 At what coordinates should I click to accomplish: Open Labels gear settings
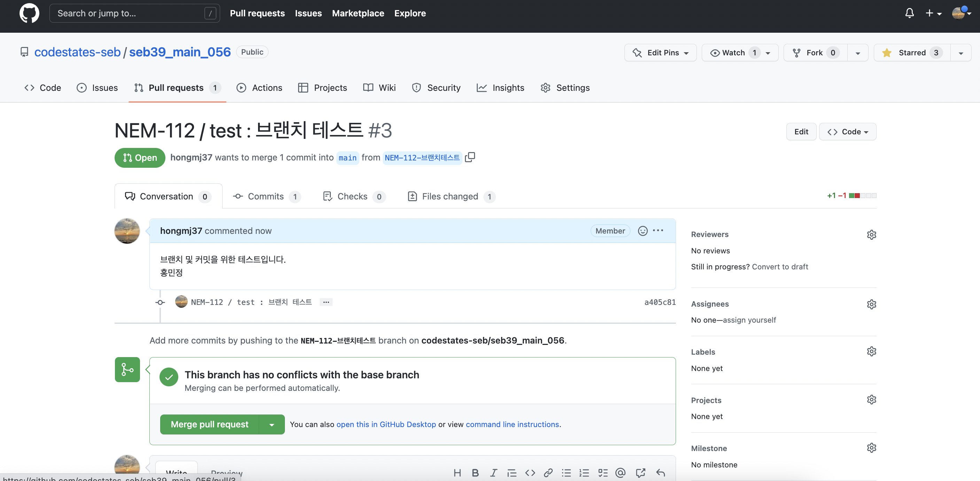(x=871, y=351)
